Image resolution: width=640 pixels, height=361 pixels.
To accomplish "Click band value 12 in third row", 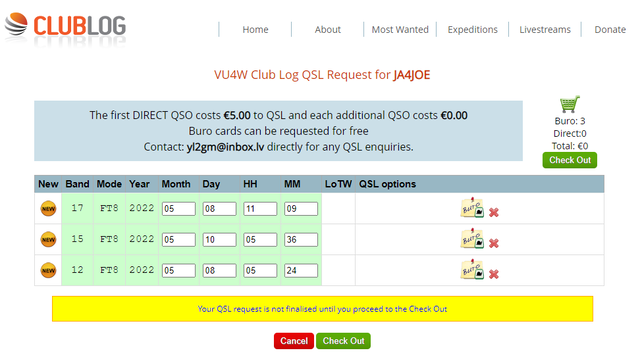I will [77, 270].
